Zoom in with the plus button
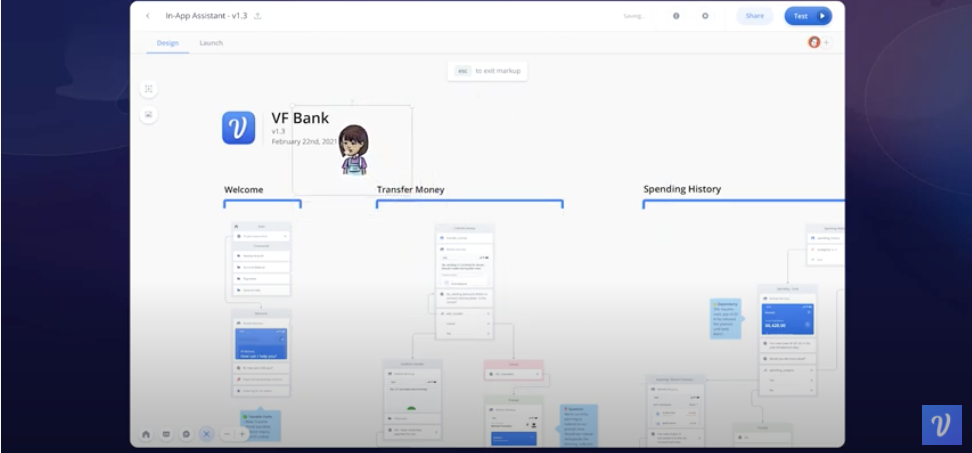972x453 pixels. [x=242, y=434]
